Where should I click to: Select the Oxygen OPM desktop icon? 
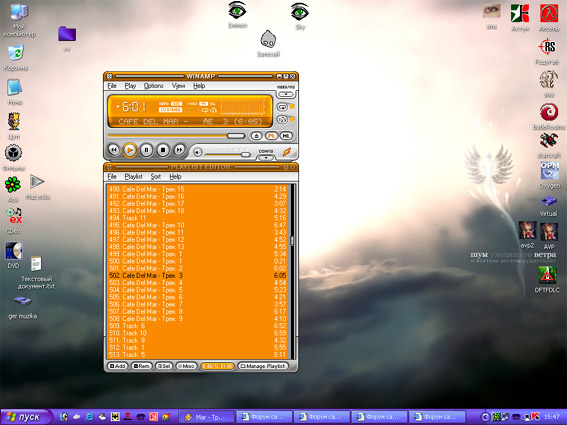[550, 175]
